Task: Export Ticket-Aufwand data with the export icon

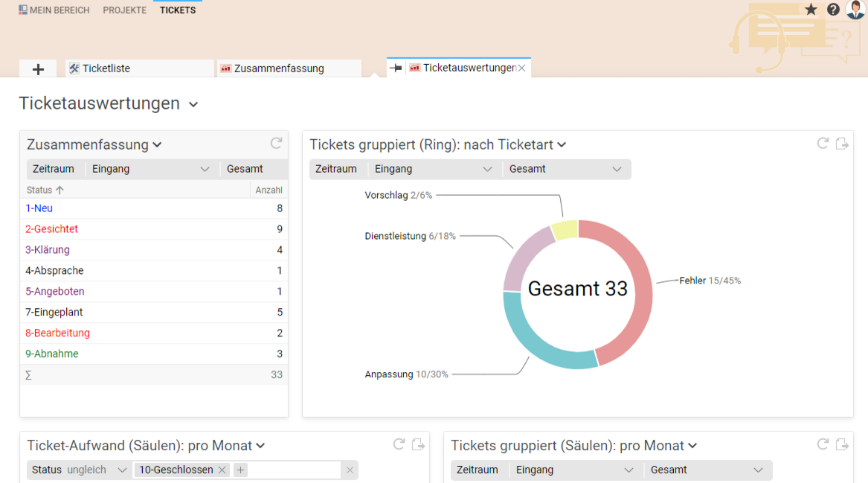Action: [x=418, y=444]
